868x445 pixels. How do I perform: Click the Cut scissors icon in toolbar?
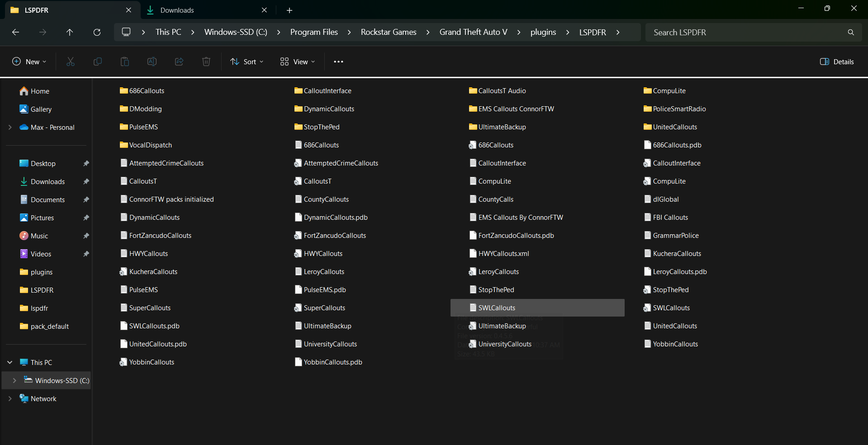(x=71, y=62)
